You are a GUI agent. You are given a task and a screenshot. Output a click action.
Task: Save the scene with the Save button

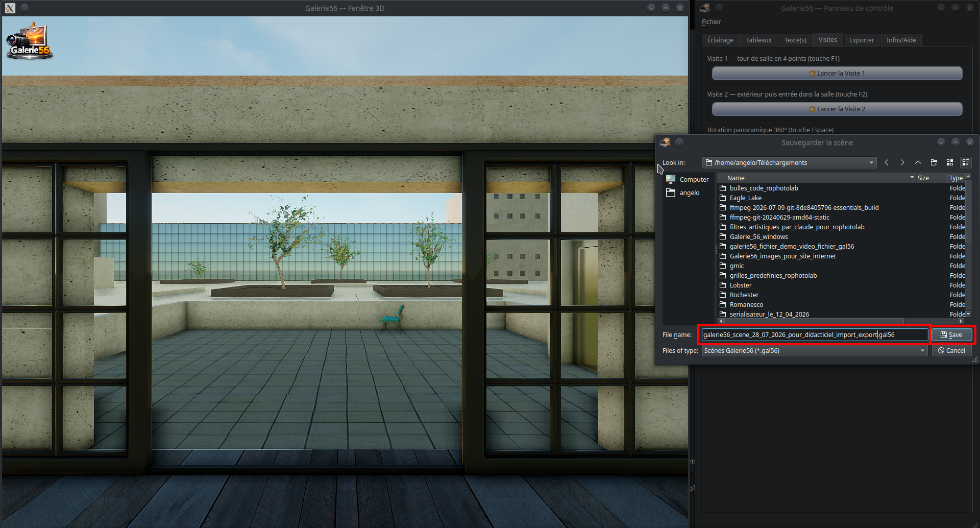point(951,335)
